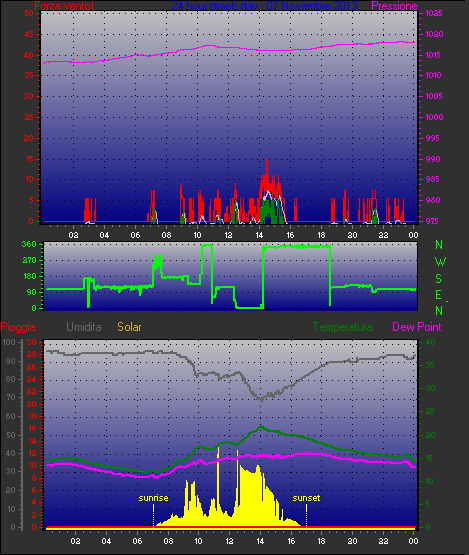469x555 pixels.
Task: Click the 'Pressione' legend label
Action: coord(394,6)
